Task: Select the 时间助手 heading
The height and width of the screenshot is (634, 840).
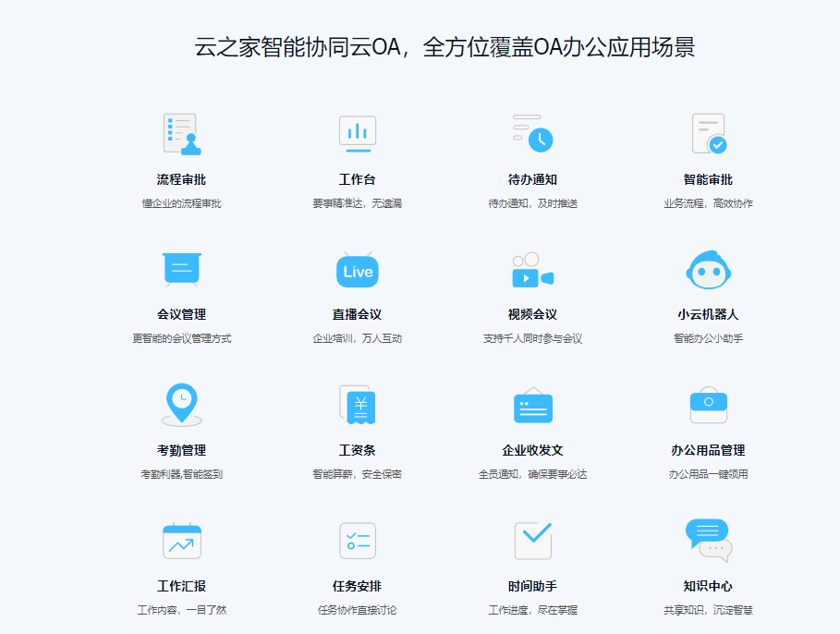Action: (532, 586)
